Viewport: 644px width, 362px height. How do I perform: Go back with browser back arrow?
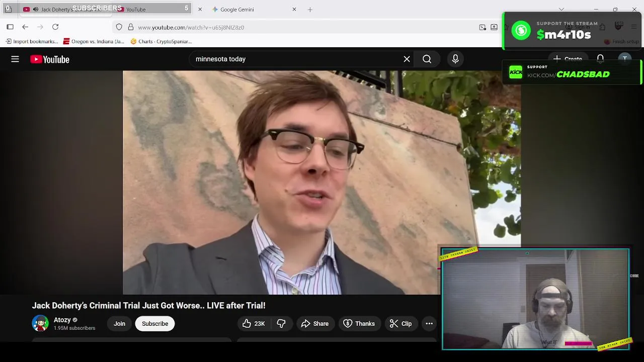click(25, 27)
